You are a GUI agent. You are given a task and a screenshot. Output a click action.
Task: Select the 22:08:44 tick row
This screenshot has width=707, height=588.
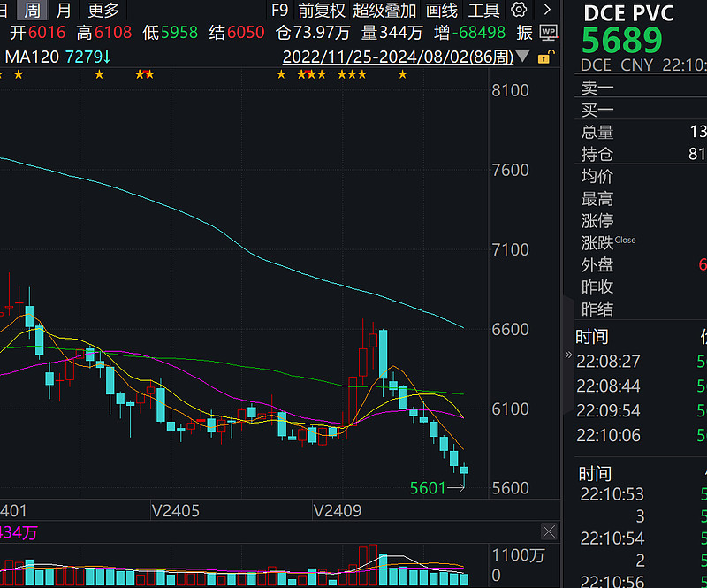coord(641,386)
